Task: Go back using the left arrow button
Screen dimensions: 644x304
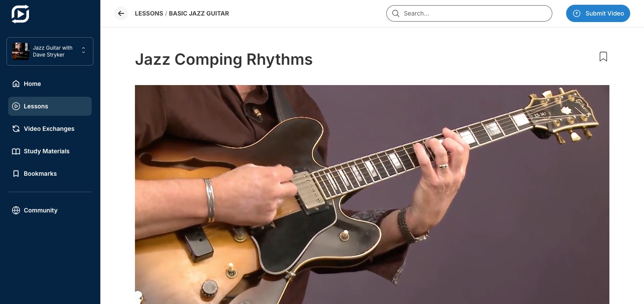Action: point(121,13)
